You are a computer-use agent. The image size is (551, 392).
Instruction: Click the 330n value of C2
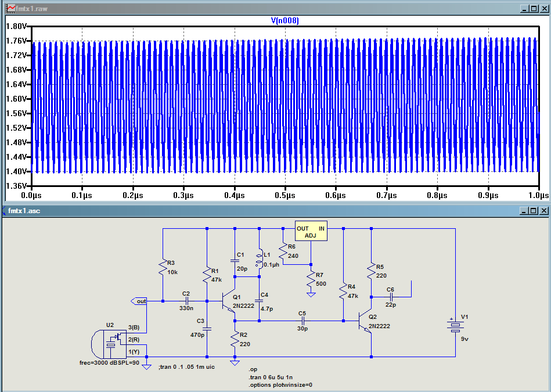186,308
